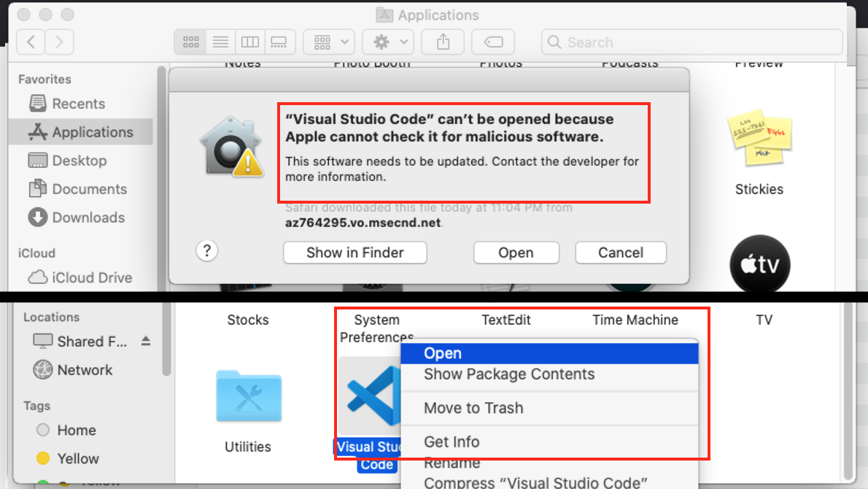Go forward in Finder history
This screenshot has height=489, width=868.
click(x=59, y=42)
